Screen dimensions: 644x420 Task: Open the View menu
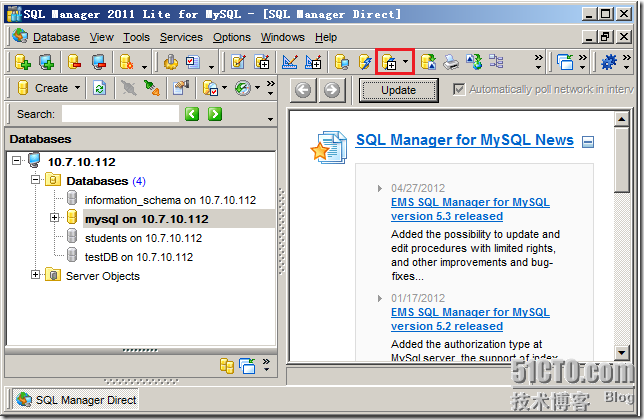102,37
